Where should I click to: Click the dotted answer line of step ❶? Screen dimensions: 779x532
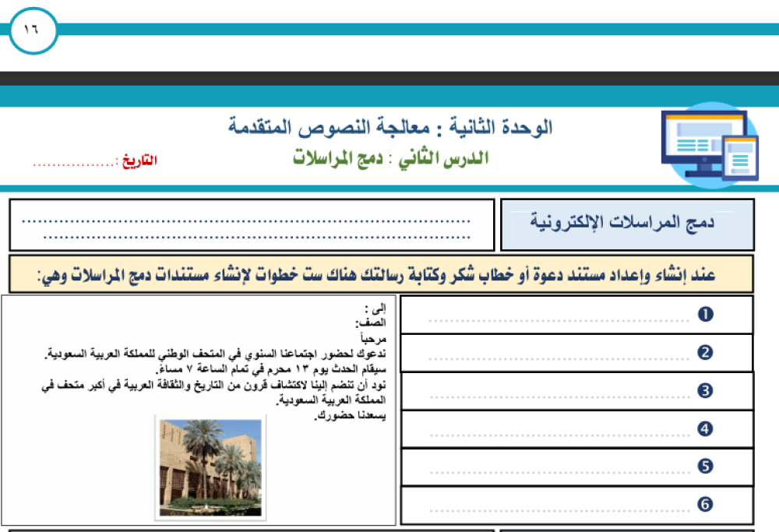coord(559,321)
